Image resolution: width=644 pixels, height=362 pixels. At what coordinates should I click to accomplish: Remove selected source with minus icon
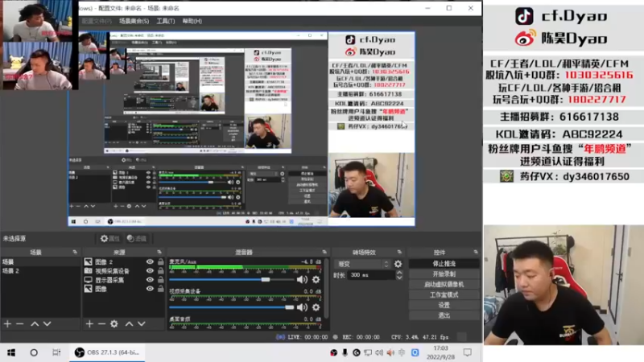101,324
